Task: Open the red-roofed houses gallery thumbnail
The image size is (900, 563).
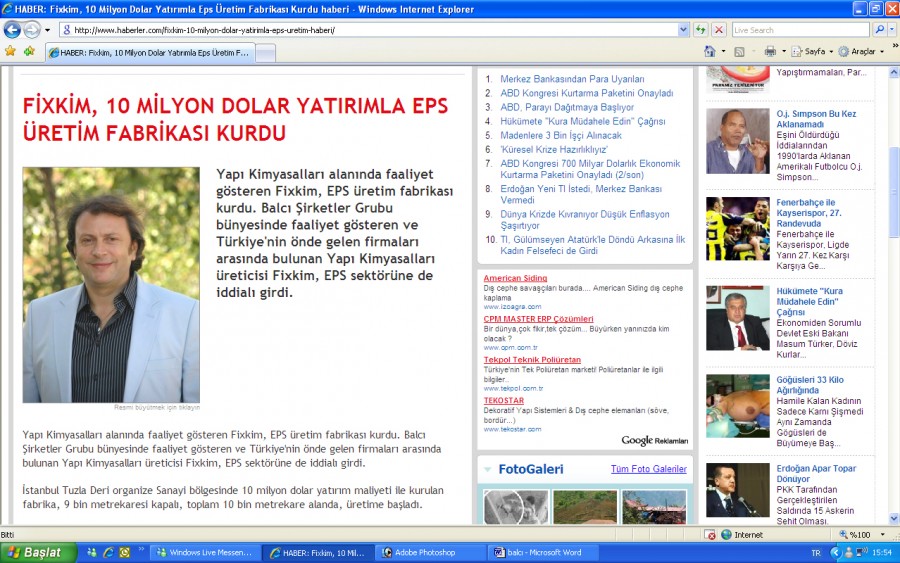Action: (653, 506)
